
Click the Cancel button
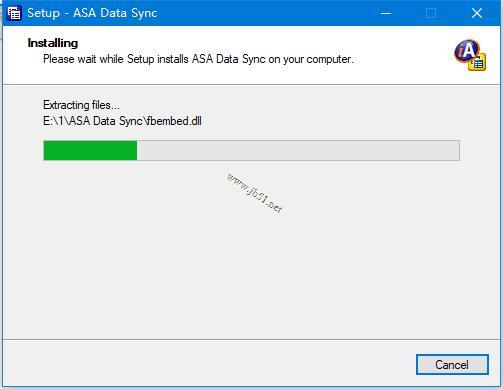coord(452,364)
